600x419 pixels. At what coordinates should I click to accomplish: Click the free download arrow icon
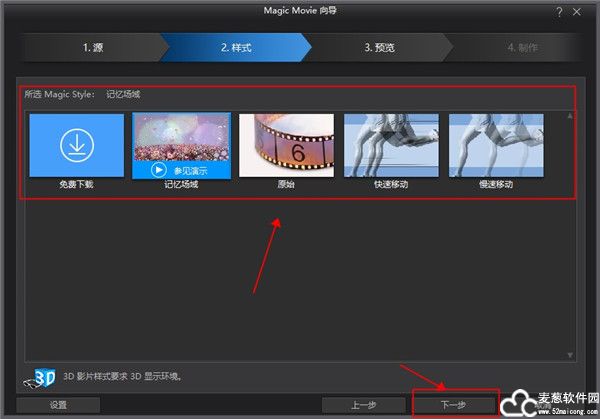(76, 145)
